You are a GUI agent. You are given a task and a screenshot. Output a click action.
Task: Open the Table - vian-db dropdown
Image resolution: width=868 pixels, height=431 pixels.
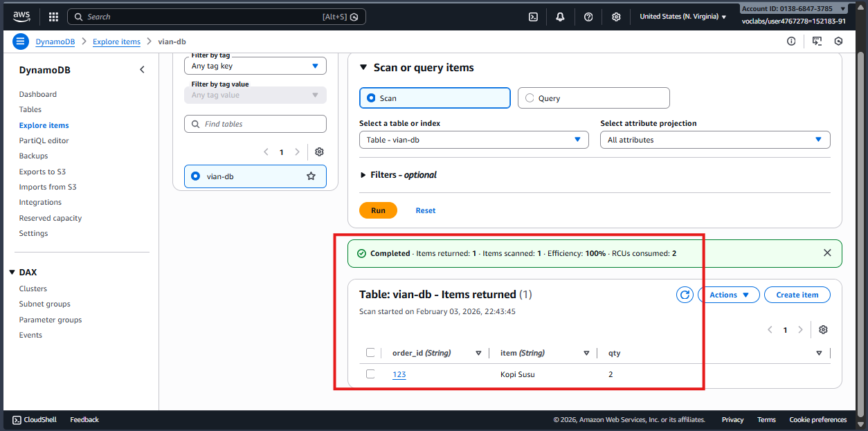pos(474,140)
